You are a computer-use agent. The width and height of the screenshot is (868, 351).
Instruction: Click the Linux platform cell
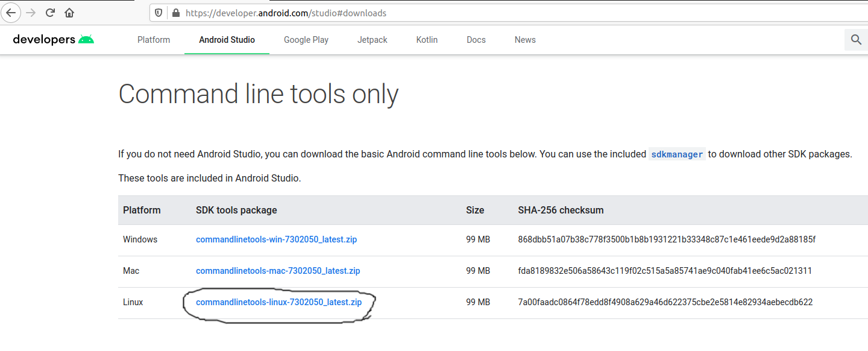click(x=133, y=302)
